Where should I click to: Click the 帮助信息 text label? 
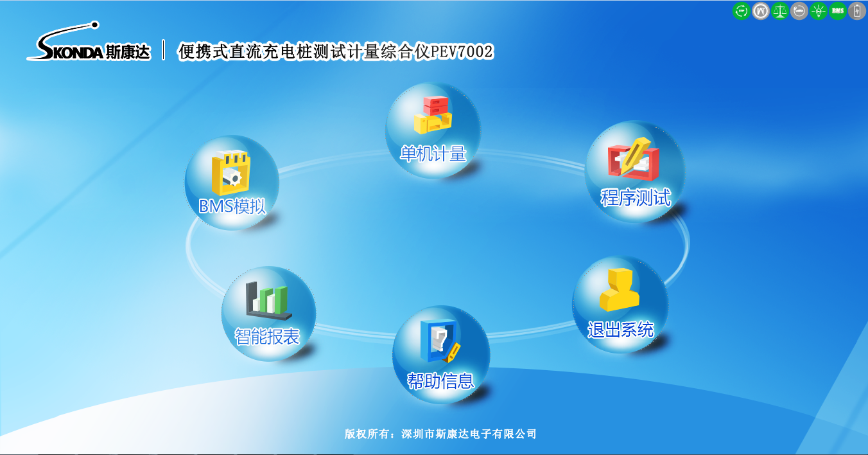[441, 380]
